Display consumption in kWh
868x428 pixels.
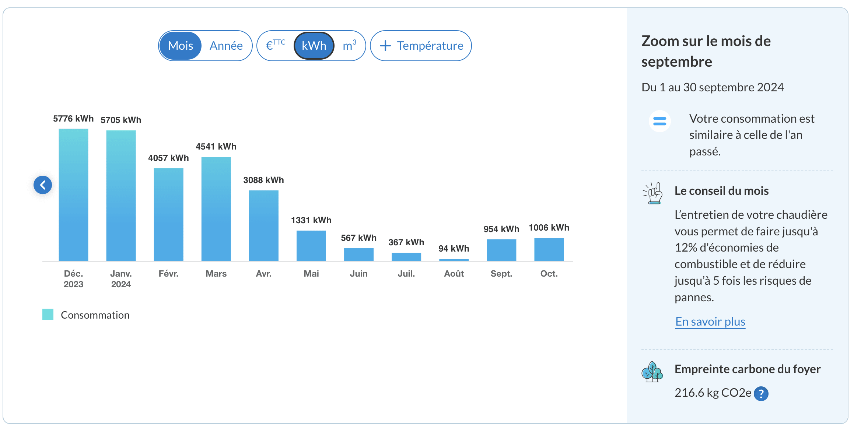point(314,46)
